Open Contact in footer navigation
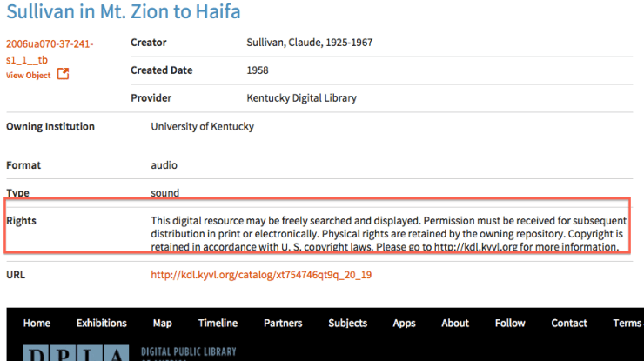Viewport: 644px width, 361px height. [x=569, y=324]
